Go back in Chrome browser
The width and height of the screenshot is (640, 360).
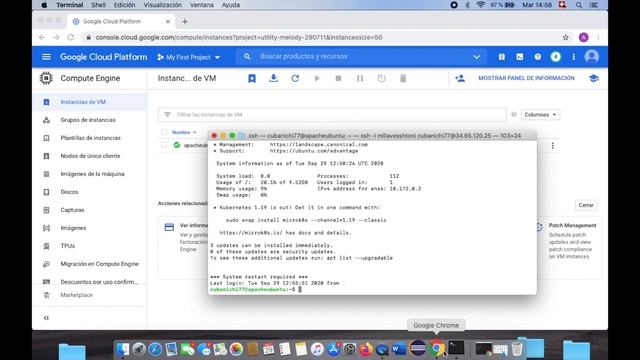pos(42,38)
